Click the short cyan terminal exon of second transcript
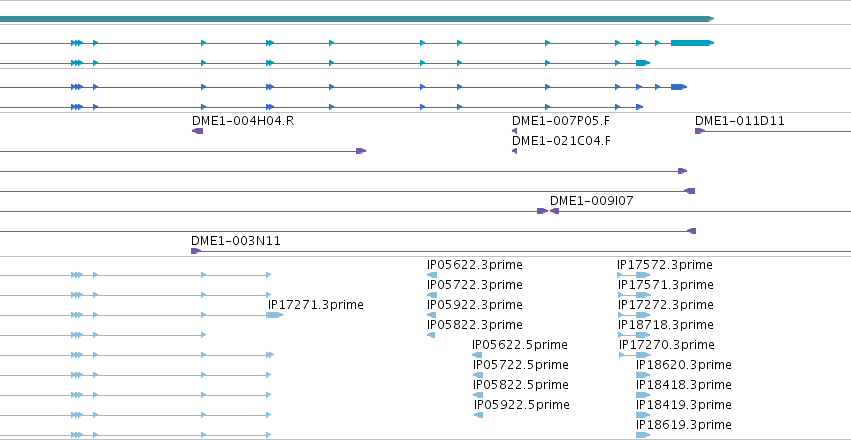This screenshot has width=851, height=440. [643, 63]
